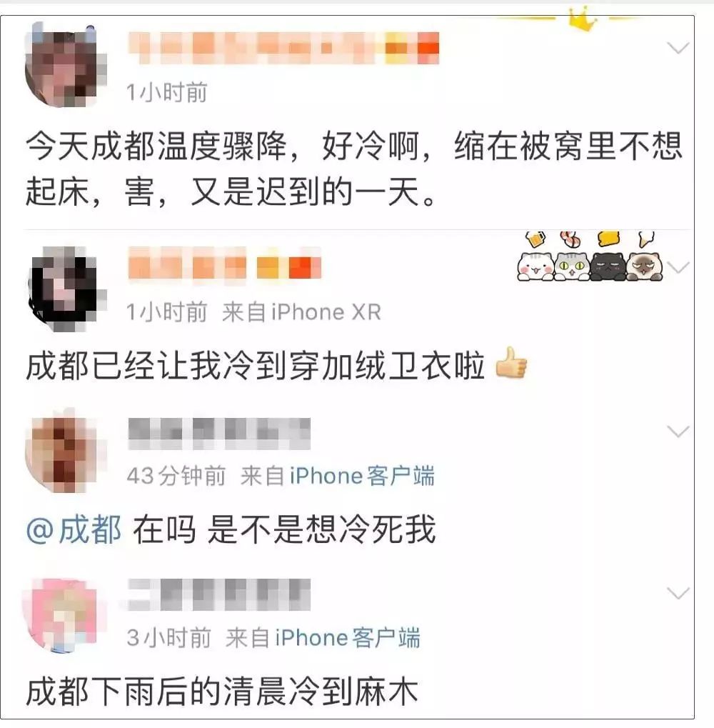This screenshot has width=714, height=728.
Task: Open the first poster's pixelated avatar
Action: (66, 66)
